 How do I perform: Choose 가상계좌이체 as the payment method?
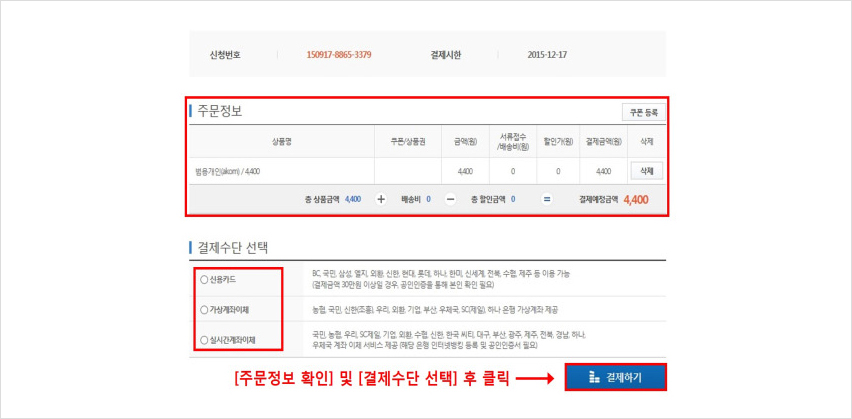tap(204, 310)
